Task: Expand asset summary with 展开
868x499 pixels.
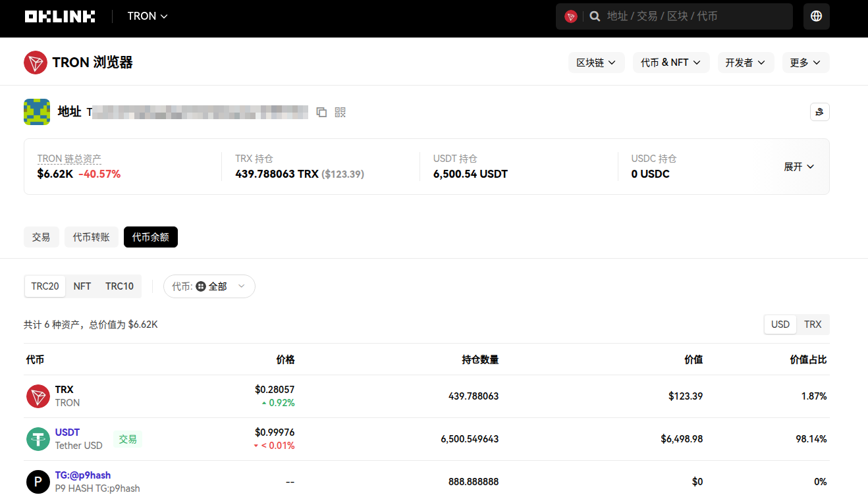Action: [x=799, y=167]
